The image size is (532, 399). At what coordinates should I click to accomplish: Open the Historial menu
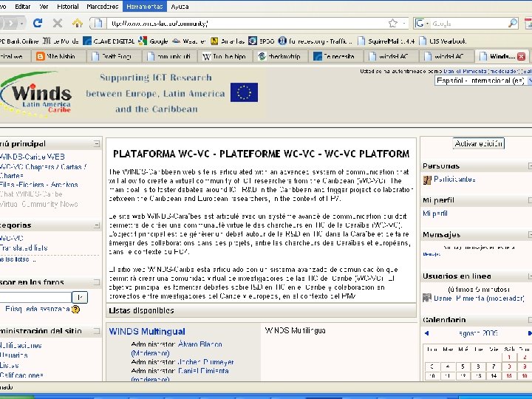[x=67, y=7]
